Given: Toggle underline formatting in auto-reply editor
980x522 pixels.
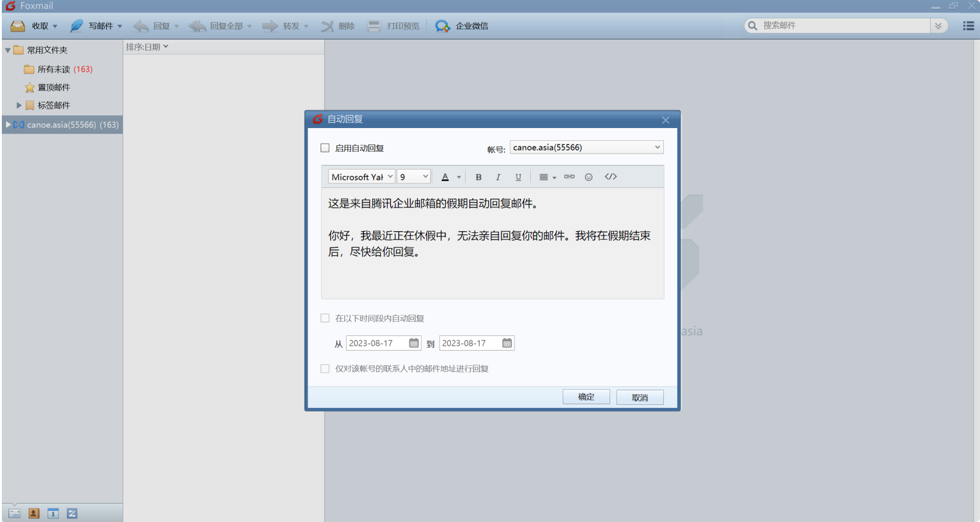Looking at the screenshot, I should coord(518,177).
